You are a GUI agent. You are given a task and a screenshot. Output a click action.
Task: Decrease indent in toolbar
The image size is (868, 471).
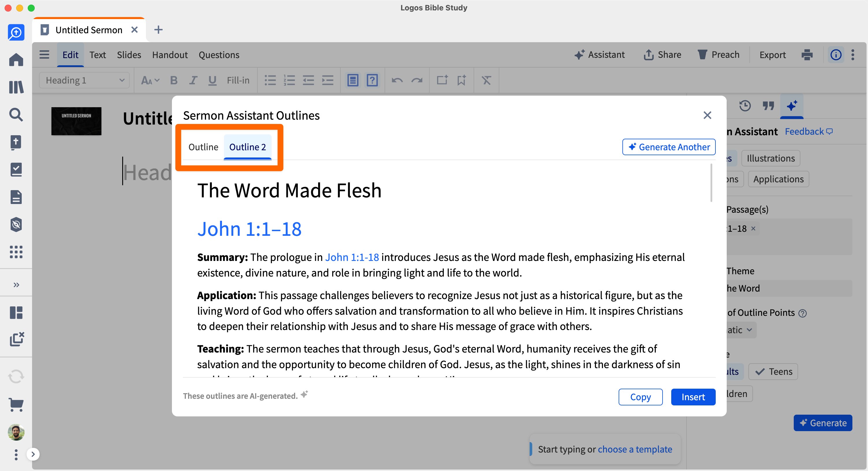[308, 80]
